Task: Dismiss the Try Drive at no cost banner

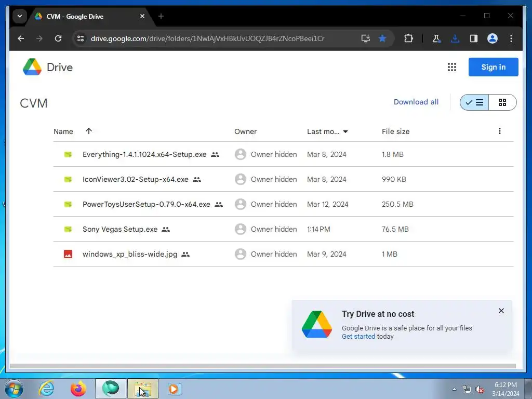Action: pyautogui.click(x=501, y=311)
